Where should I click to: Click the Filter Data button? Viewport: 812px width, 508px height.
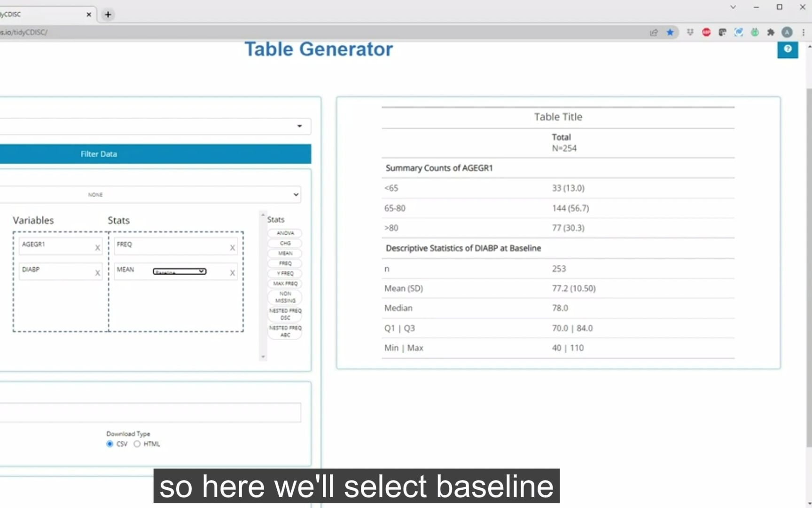coord(98,154)
